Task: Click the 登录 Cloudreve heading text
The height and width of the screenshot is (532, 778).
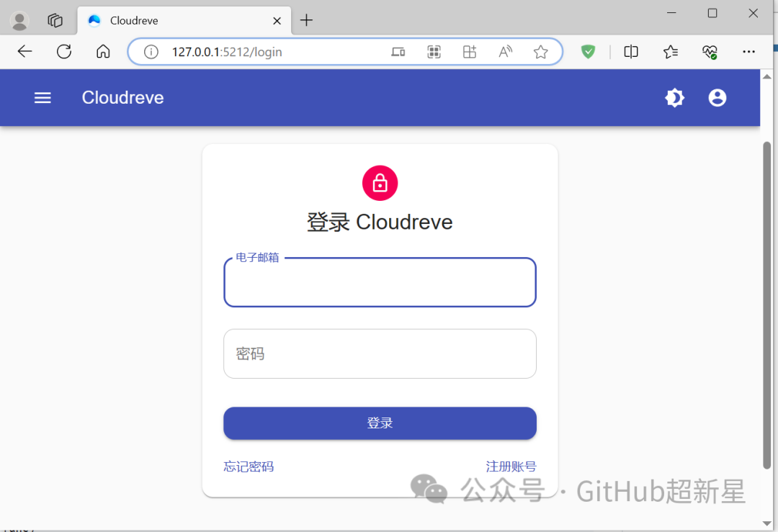Action: coord(380,222)
